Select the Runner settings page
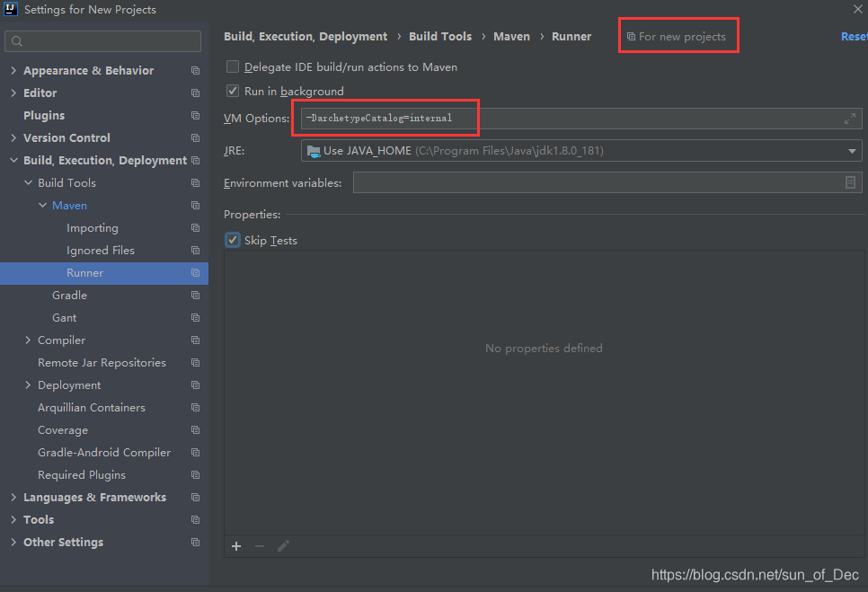The image size is (868, 592). [104, 273]
